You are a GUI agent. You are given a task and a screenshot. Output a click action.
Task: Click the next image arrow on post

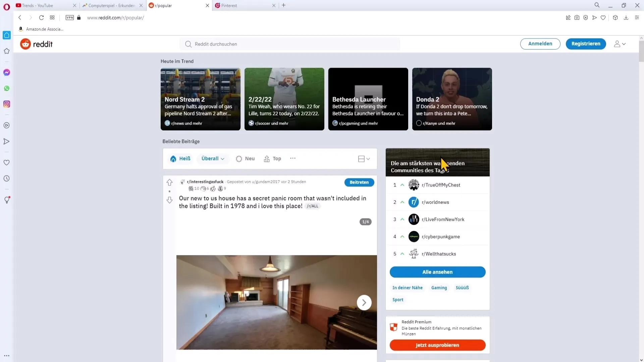pyautogui.click(x=364, y=302)
